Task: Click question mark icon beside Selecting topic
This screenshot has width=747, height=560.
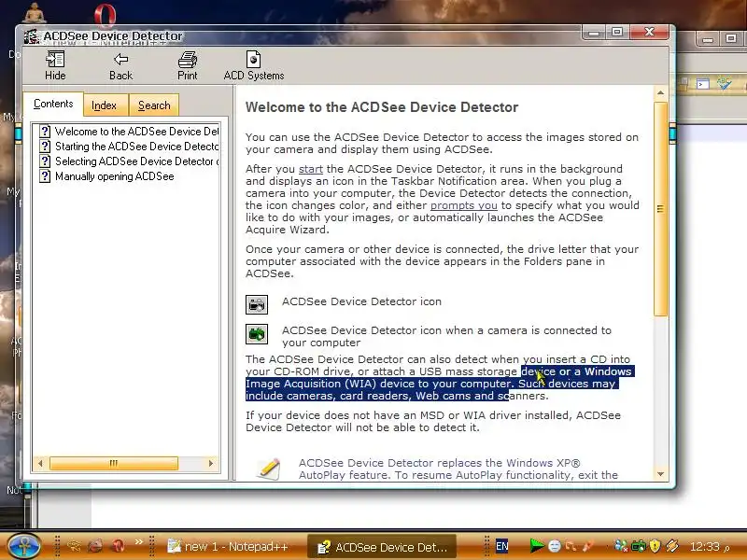Action: click(x=45, y=161)
